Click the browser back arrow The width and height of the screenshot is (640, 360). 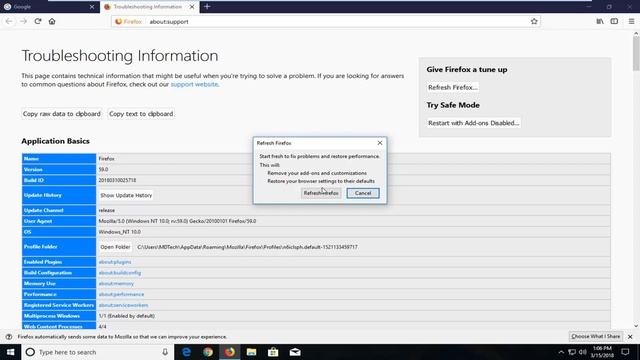[x=9, y=21]
